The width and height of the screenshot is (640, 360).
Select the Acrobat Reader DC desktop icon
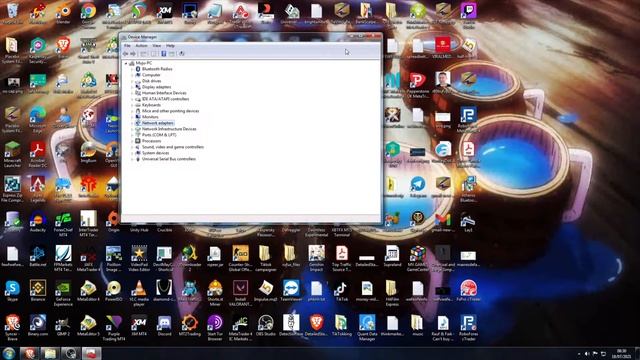click(38, 155)
